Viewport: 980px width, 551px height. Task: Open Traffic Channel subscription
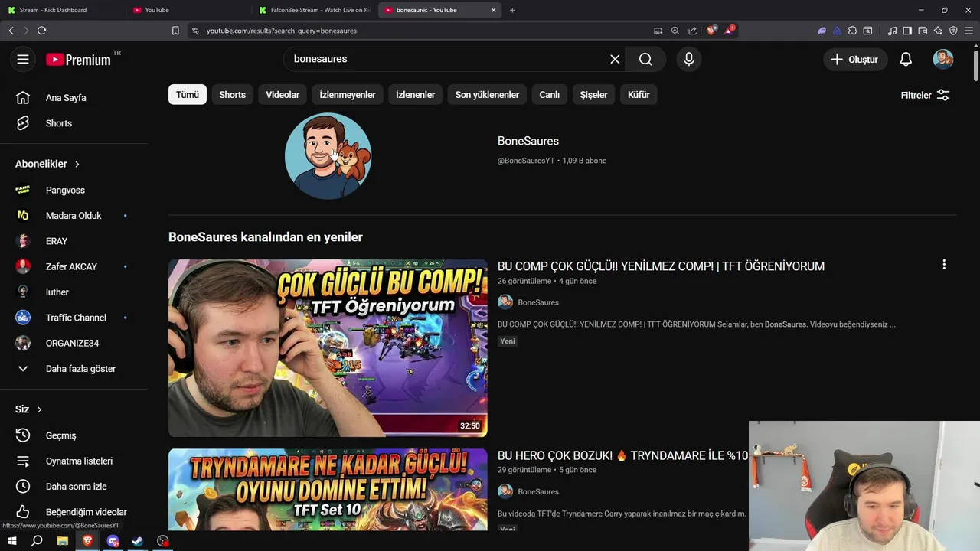tap(74, 318)
